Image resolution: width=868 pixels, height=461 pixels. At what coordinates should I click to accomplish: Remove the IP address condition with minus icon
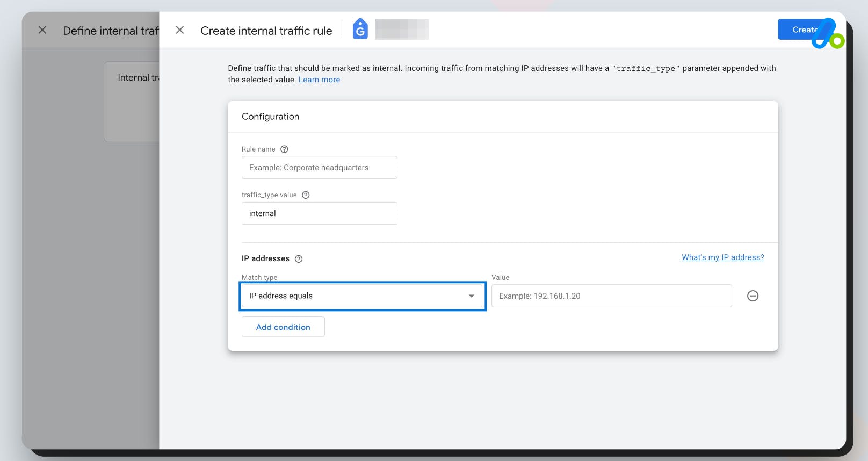(753, 296)
